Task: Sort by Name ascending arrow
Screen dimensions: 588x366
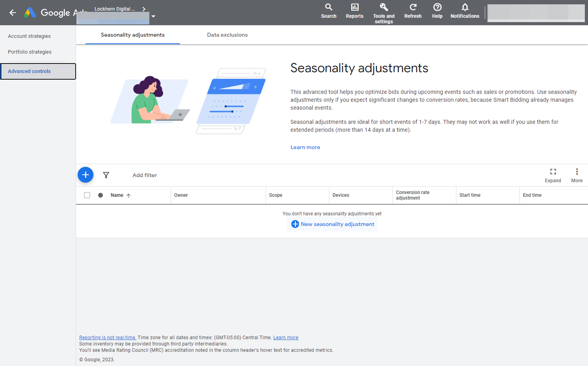Action: (128, 195)
